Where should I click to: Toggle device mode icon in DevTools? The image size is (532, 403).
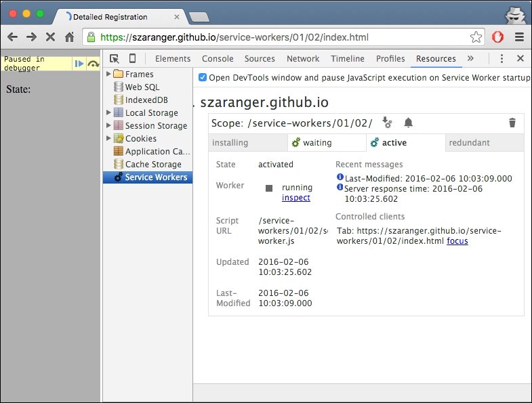click(133, 59)
